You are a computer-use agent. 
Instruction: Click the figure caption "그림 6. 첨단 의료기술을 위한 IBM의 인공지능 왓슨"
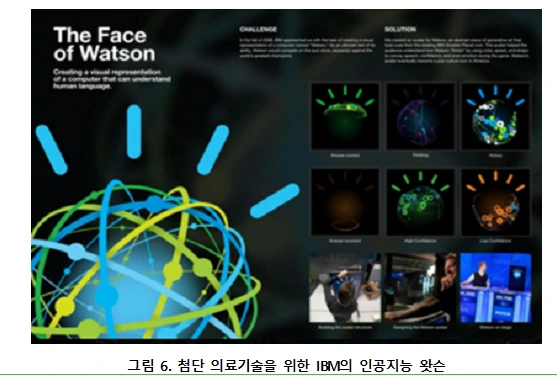tap(286, 365)
